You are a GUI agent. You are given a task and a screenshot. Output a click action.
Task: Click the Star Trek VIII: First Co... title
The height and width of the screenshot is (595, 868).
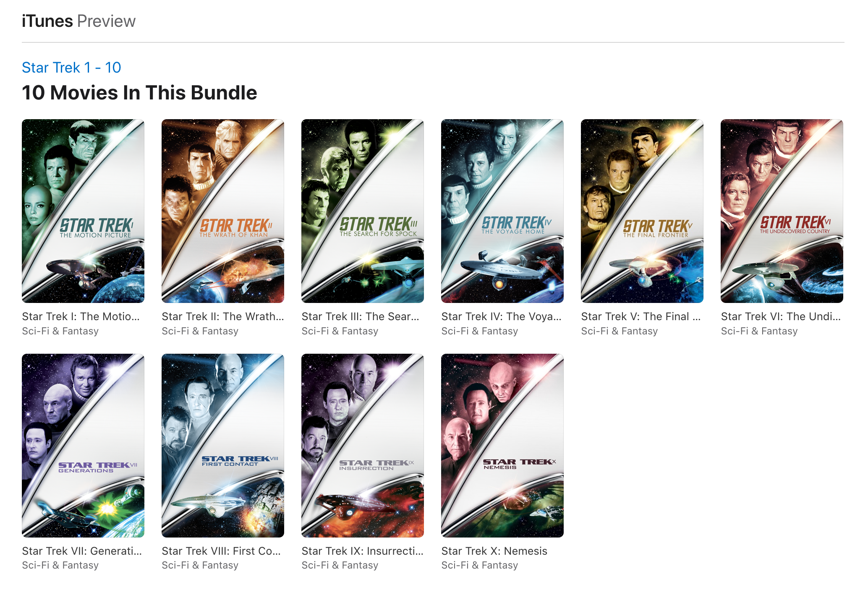(x=221, y=551)
